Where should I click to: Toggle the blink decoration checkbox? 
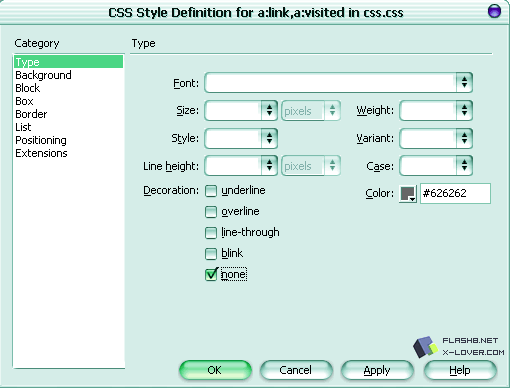(x=211, y=254)
